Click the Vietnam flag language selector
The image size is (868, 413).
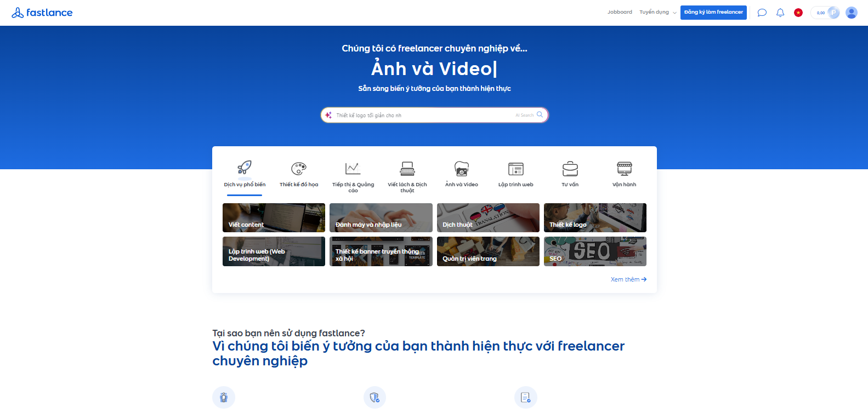pyautogui.click(x=798, y=13)
